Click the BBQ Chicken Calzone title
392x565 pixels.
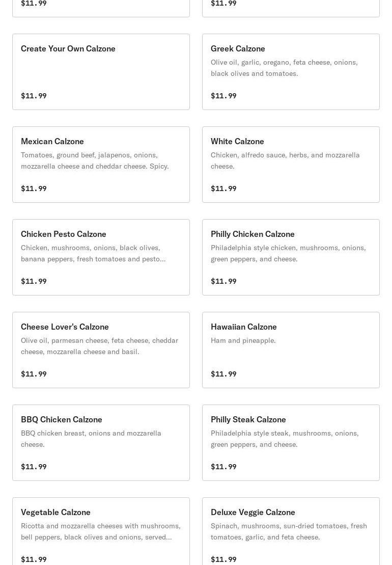point(62,419)
